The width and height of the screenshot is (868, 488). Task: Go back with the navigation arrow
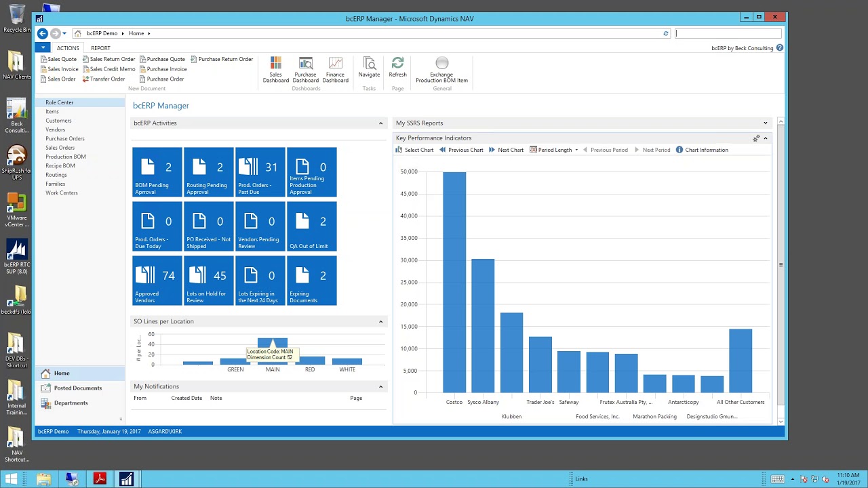43,33
